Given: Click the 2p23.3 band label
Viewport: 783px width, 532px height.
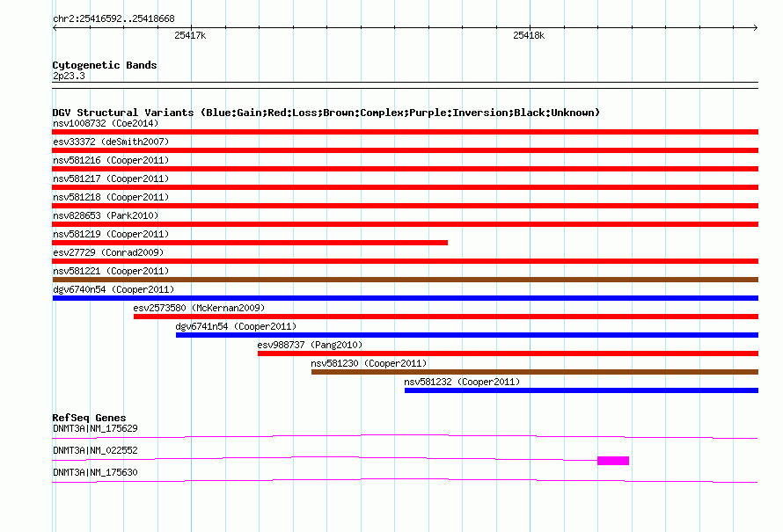Looking at the screenshot, I should 69,76.
